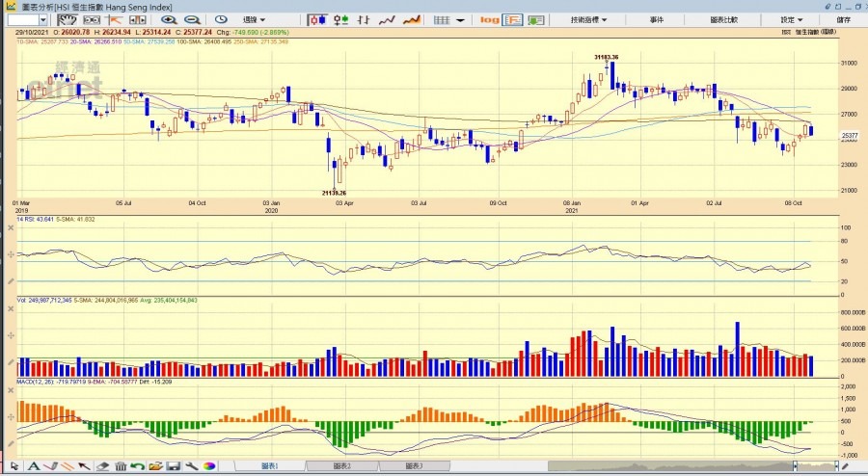Click the 儲存 save button

pos(843,19)
